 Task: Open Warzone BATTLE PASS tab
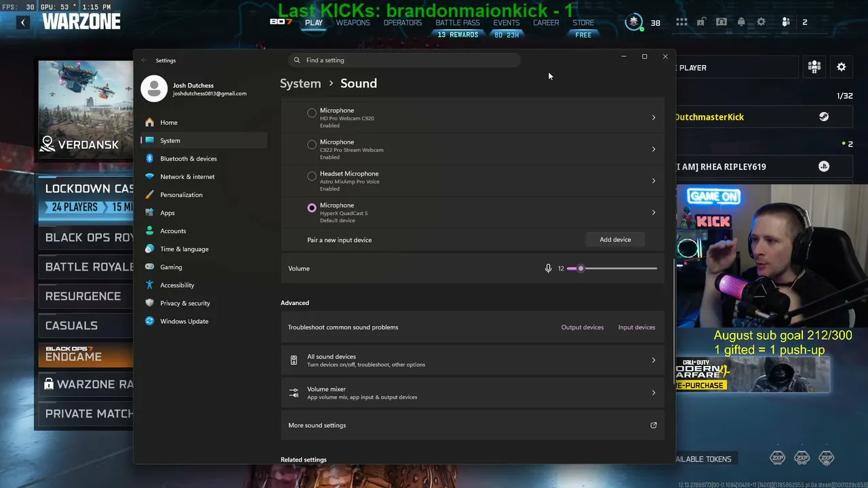pyautogui.click(x=458, y=23)
